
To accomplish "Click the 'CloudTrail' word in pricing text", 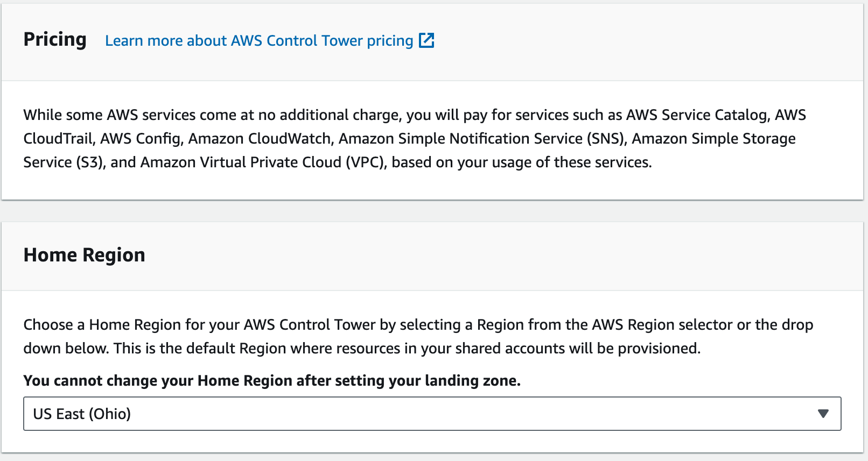I will coord(58,139).
